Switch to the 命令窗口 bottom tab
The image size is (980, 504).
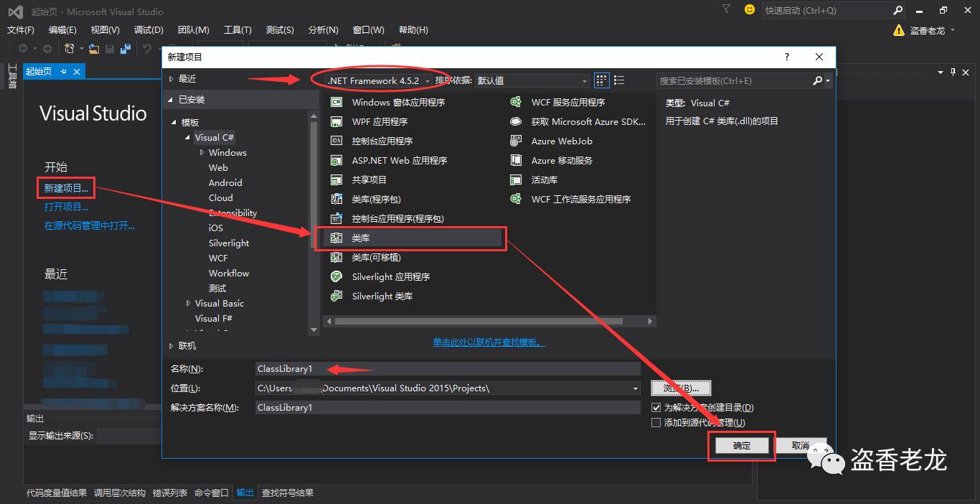tap(211, 493)
